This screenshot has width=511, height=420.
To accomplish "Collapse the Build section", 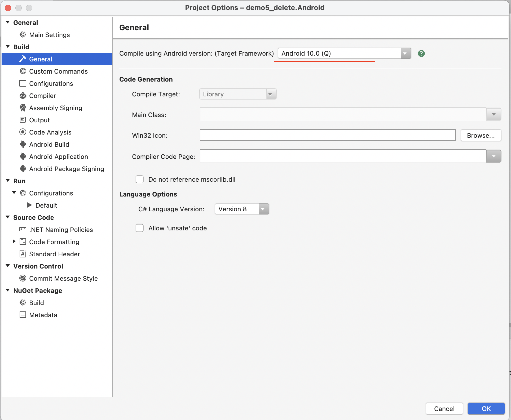I will tap(7, 46).
